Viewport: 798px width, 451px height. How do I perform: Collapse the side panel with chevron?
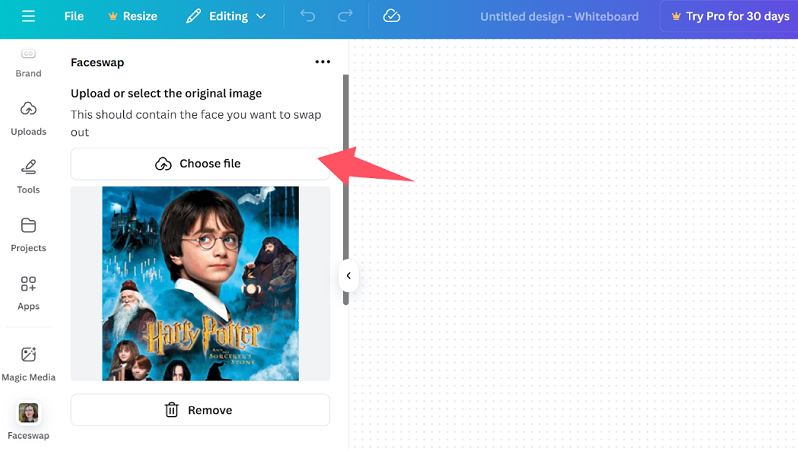pos(349,276)
